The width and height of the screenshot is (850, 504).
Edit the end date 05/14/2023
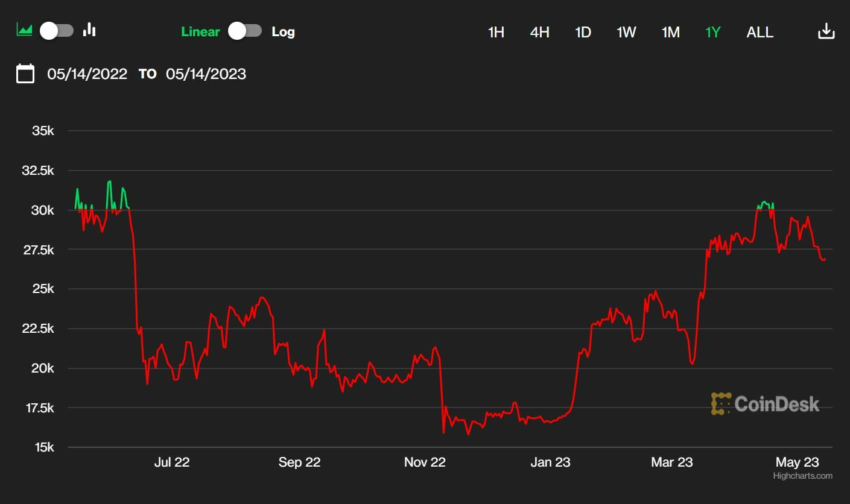(206, 74)
